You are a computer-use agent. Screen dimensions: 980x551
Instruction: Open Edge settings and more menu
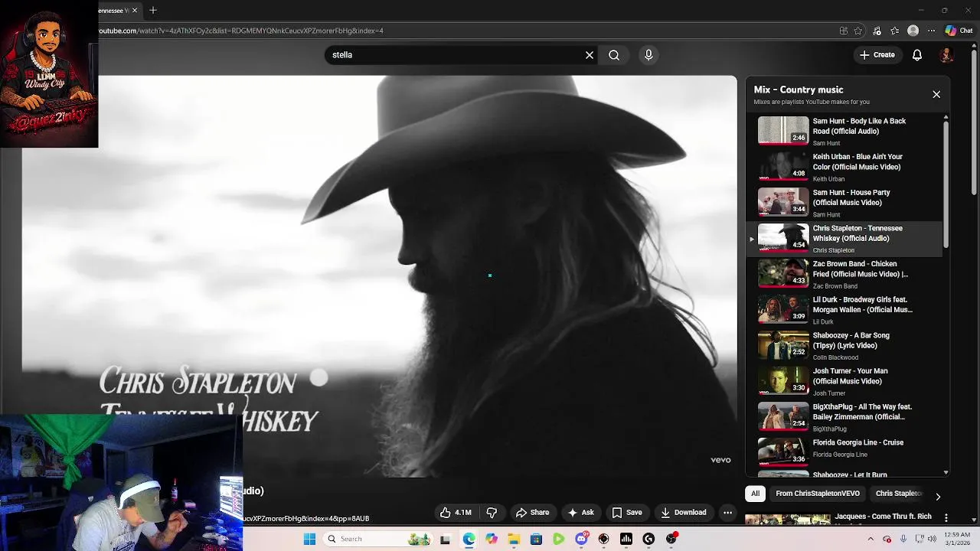tap(931, 31)
